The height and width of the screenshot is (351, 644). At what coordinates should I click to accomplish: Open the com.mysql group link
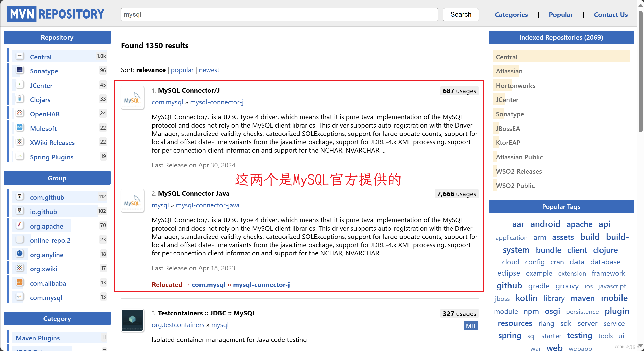tap(167, 102)
